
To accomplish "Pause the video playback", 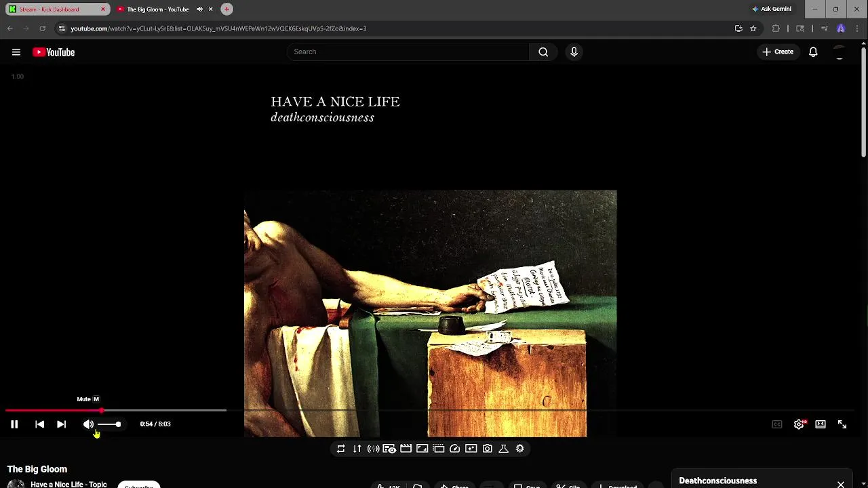I will pyautogui.click(x=14, y=424).
